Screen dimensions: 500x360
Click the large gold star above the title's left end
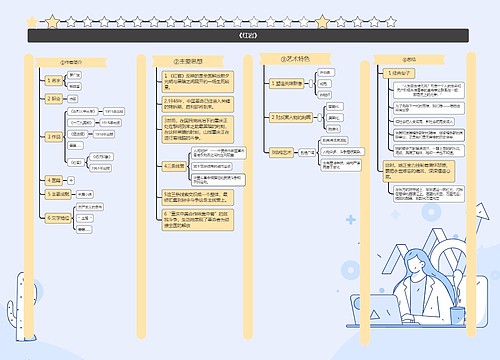click(x=52, y=22)
